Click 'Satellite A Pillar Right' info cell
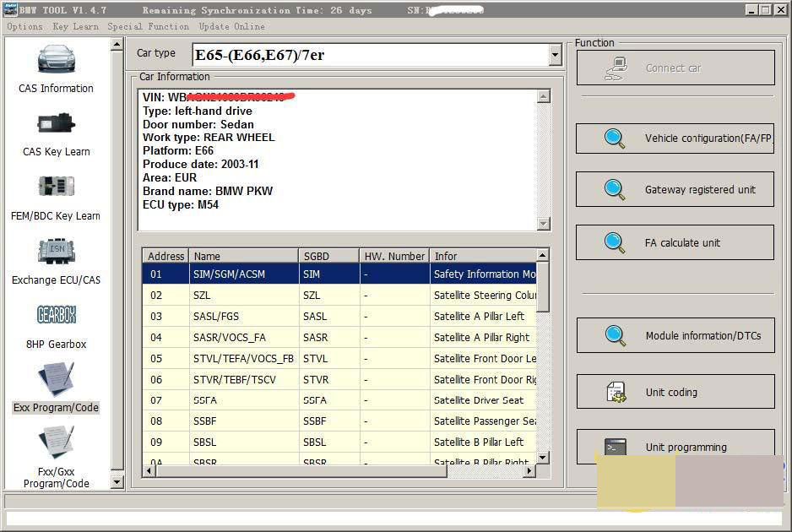Screen dimensions: 792x532 [x=483, y=337]
